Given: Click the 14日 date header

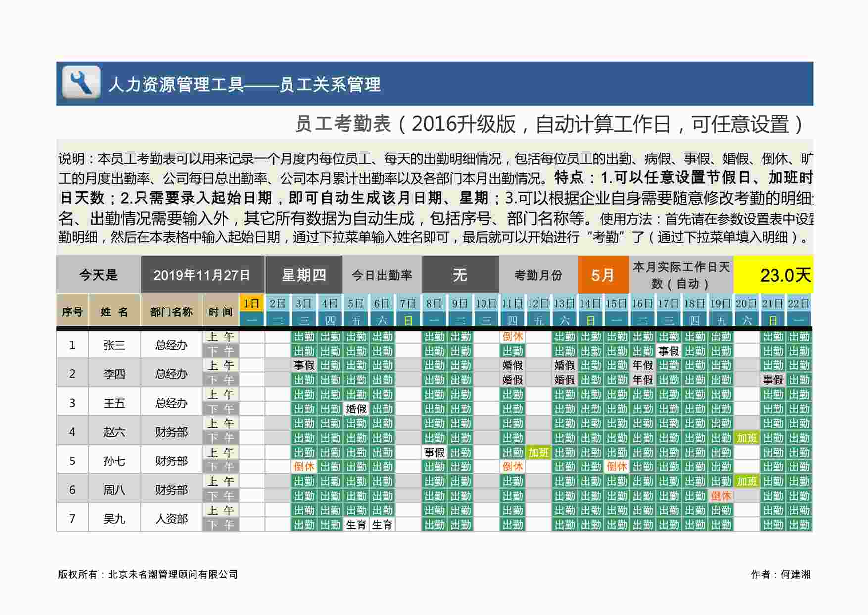Looking at the screenshot, I should [x=590, y=303].
